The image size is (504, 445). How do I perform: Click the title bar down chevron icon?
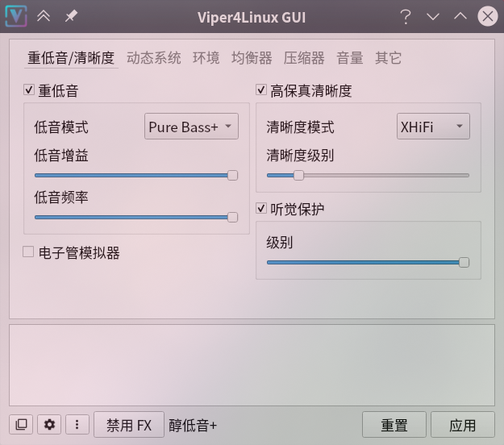(x=433, y=16)
